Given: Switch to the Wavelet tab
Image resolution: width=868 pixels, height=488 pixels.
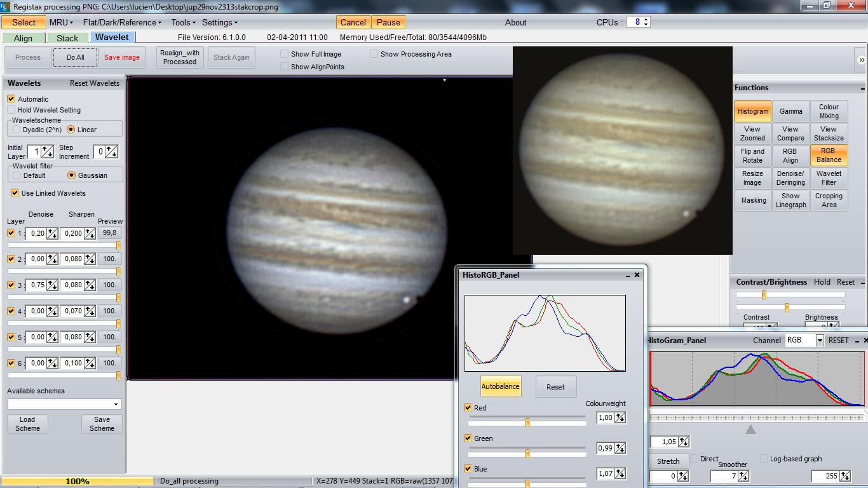Looking at the screenshot, I should pyautogui.click(x=112, y=37).
